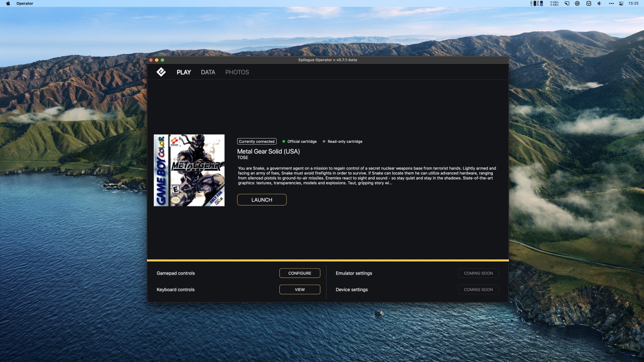Switch to the PHOTOS tab
Viewport: 644px width, 362px height.
pos(237,72)
